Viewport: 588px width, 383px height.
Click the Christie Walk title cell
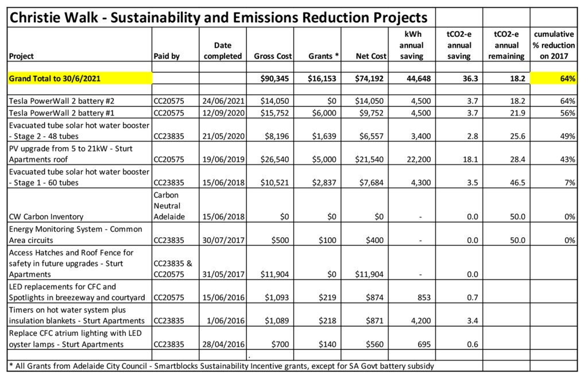[218, 16]
